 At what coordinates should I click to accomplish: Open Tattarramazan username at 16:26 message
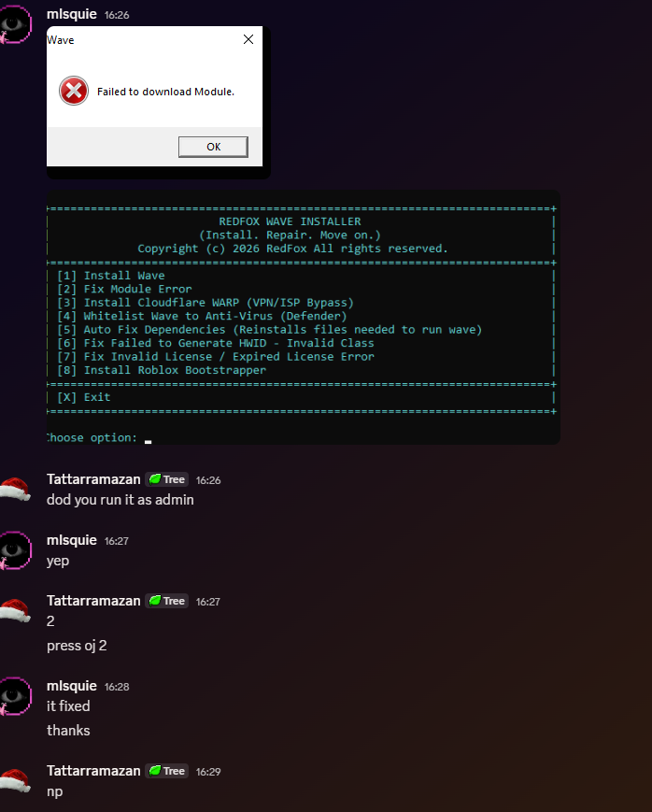pyautogui.click(x=93, y=479)
